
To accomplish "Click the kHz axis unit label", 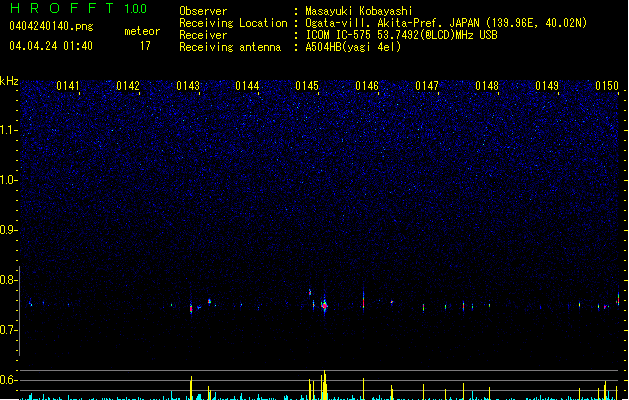I will coord(9,82).
